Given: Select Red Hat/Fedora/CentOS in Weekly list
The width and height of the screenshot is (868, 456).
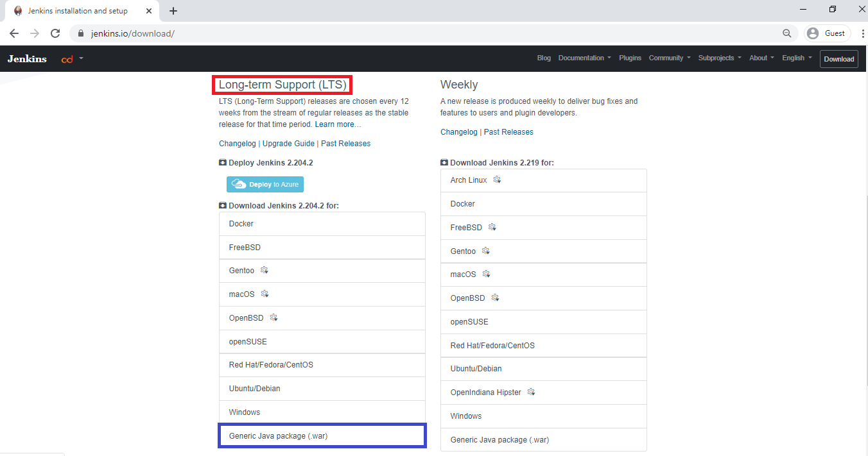Looking at the screenshot, I should point(544,346).
